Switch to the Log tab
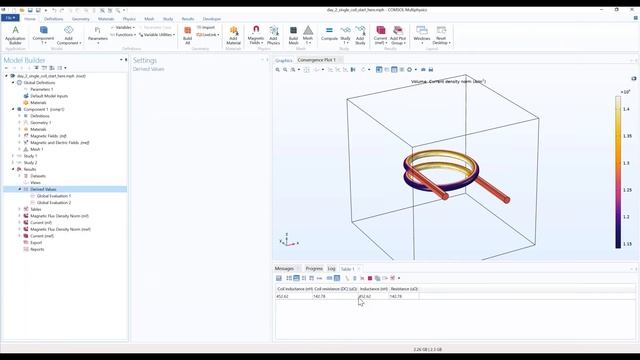Image resolution: width=640 pixels, height=360 pixels. point(331,269)
